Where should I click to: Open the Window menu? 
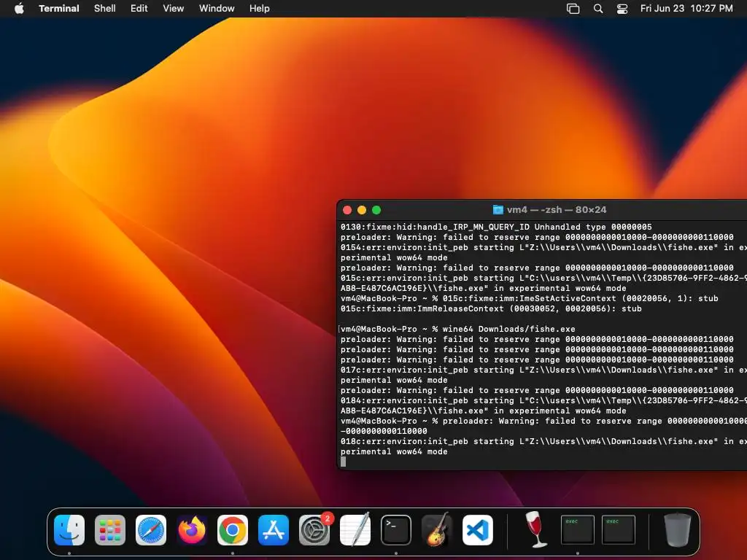click(x=217, y=8)
